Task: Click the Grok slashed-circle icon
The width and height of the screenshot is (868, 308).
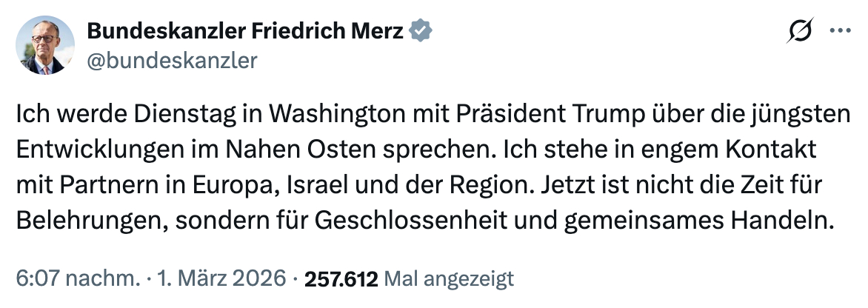Action: pyautogui.click(x=802, y=32)
